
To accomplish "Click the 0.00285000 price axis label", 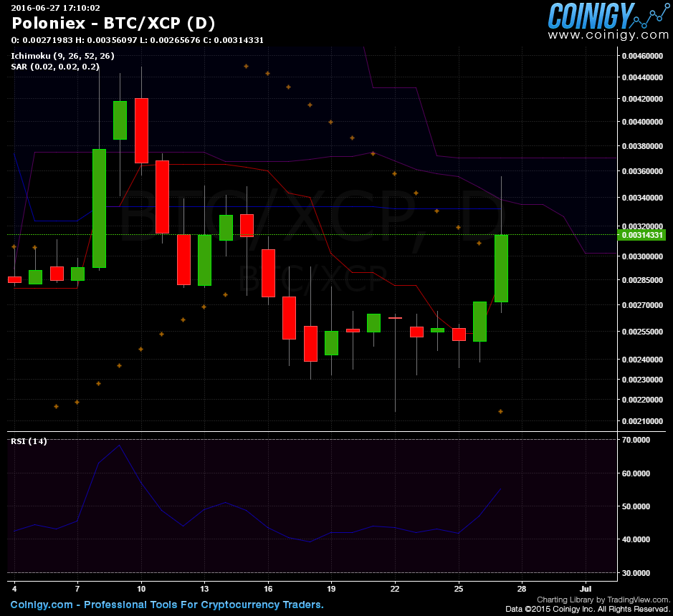I will pyautogui.click(x=642, y=280).
